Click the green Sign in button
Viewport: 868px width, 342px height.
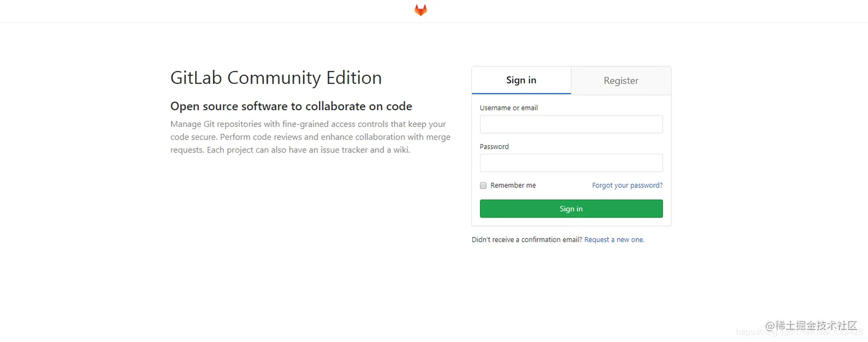571,209
